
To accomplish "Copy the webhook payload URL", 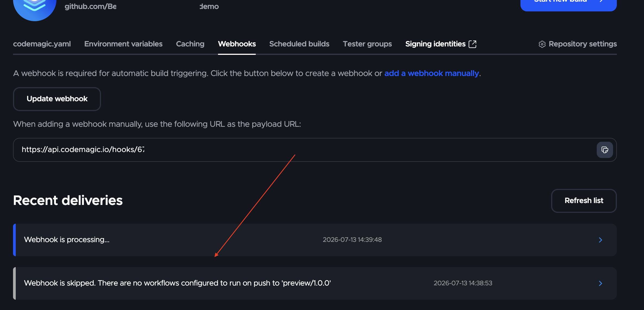I will coord(605,150).
